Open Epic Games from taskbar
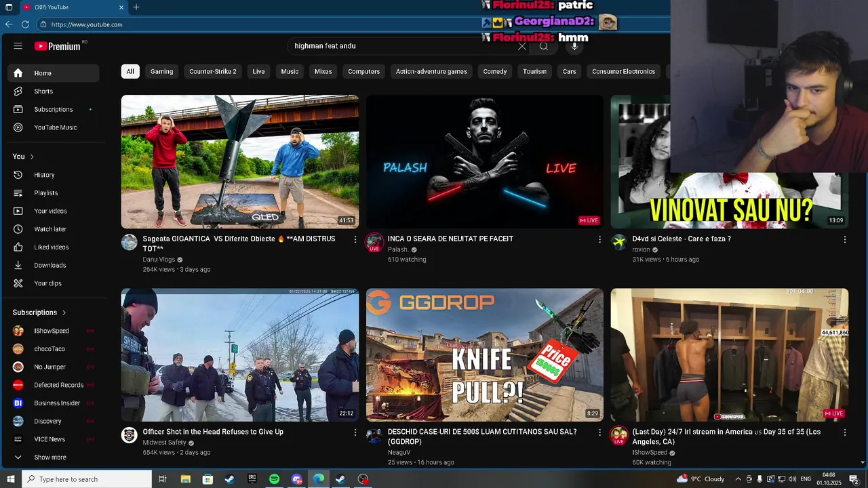 [x=252, y=479]
